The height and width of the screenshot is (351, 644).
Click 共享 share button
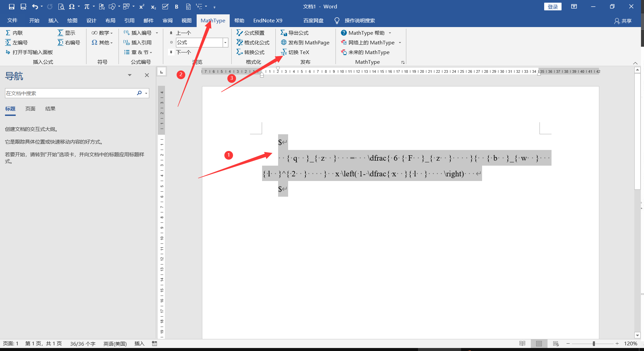[x=623, y=21]
